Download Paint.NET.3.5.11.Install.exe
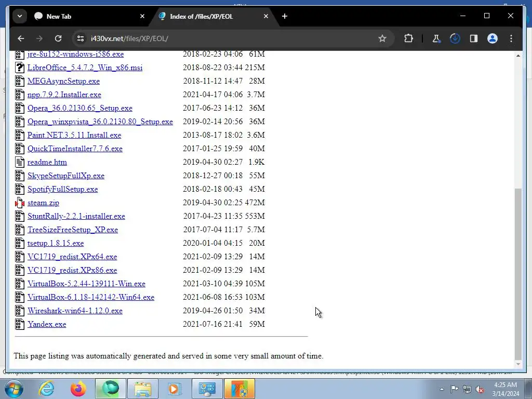The image size is (532, 399). [x=74, y=135]
